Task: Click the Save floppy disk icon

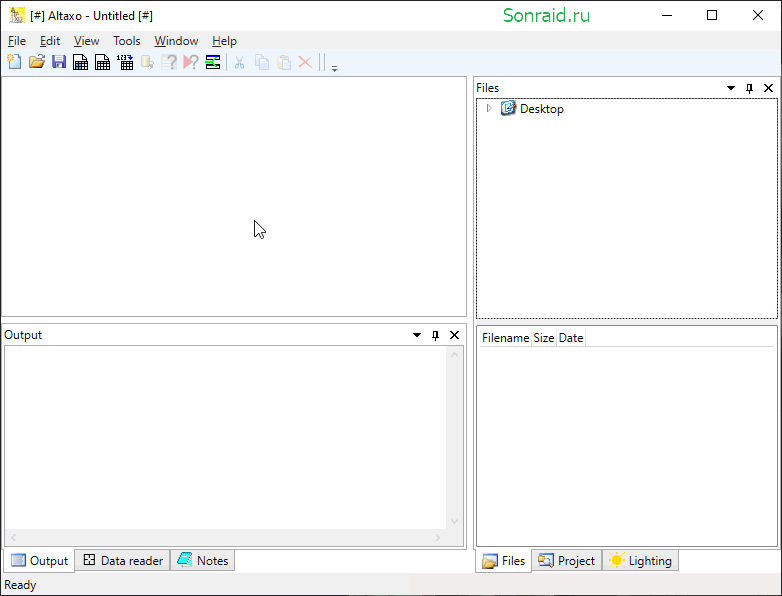Action: coord(59,62)
